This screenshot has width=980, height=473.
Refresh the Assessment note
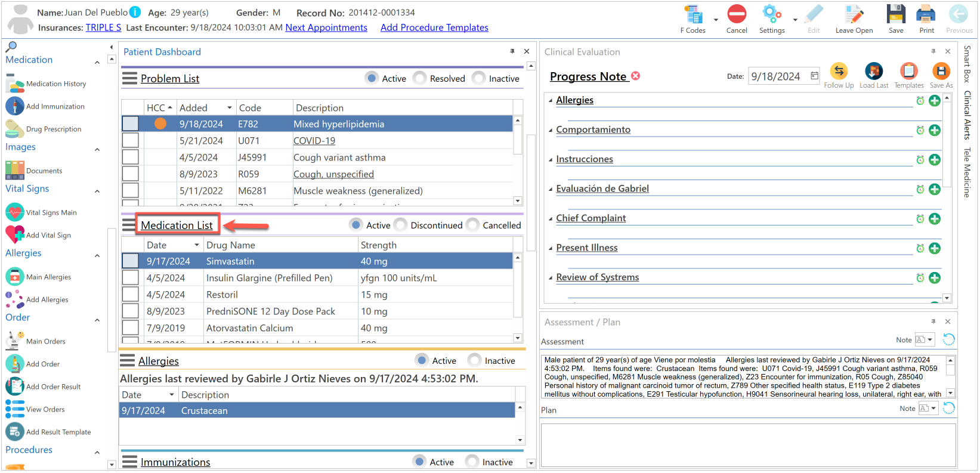(x=948, y=339)
